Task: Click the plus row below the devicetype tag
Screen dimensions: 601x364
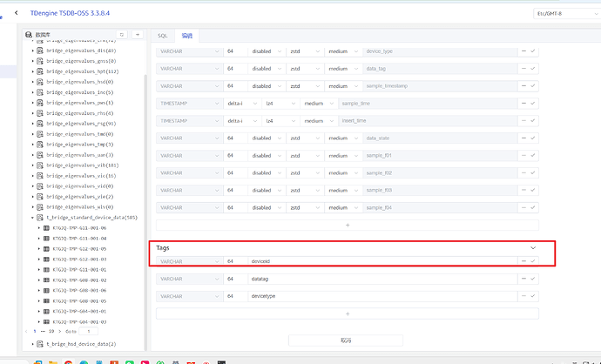Action: coord(348,313)
